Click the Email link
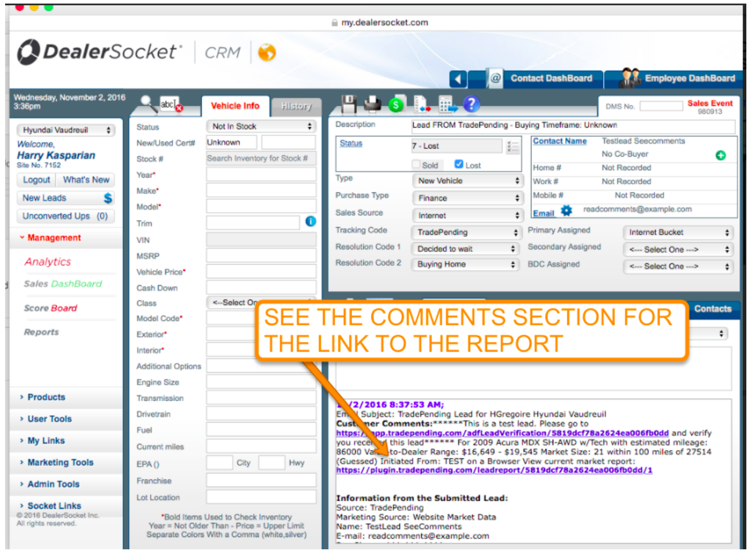 pyautogui.click(x=544, y=213)
